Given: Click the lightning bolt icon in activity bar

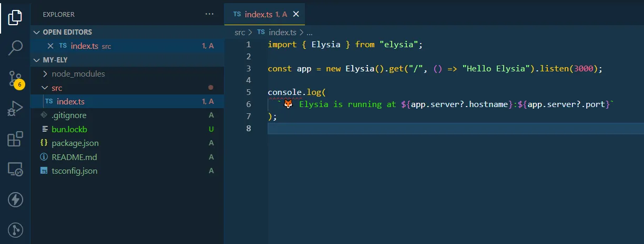Looking at the screenshot, I should coord(15,199).
